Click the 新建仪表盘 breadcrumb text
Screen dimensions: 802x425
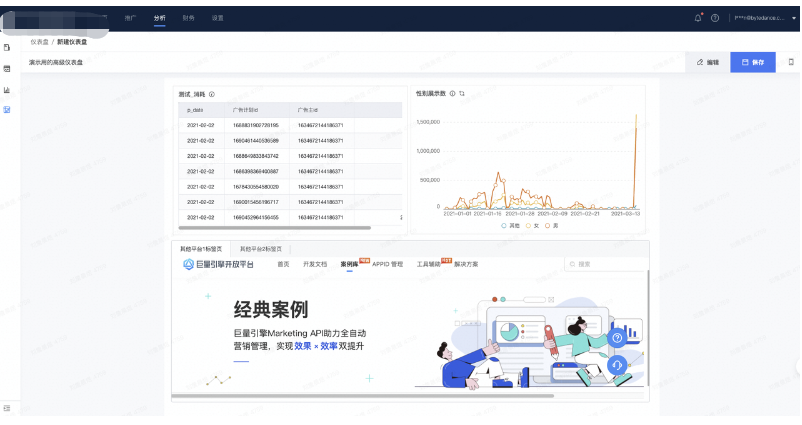72,42
